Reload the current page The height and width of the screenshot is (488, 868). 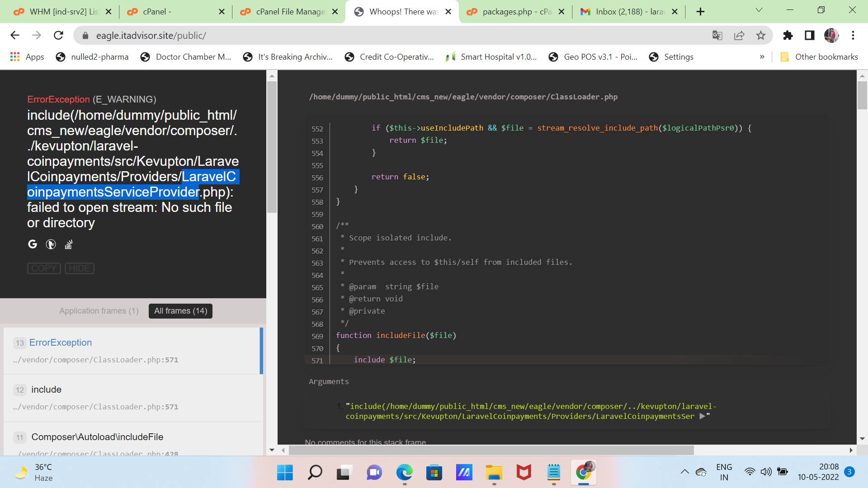(58, 35)
